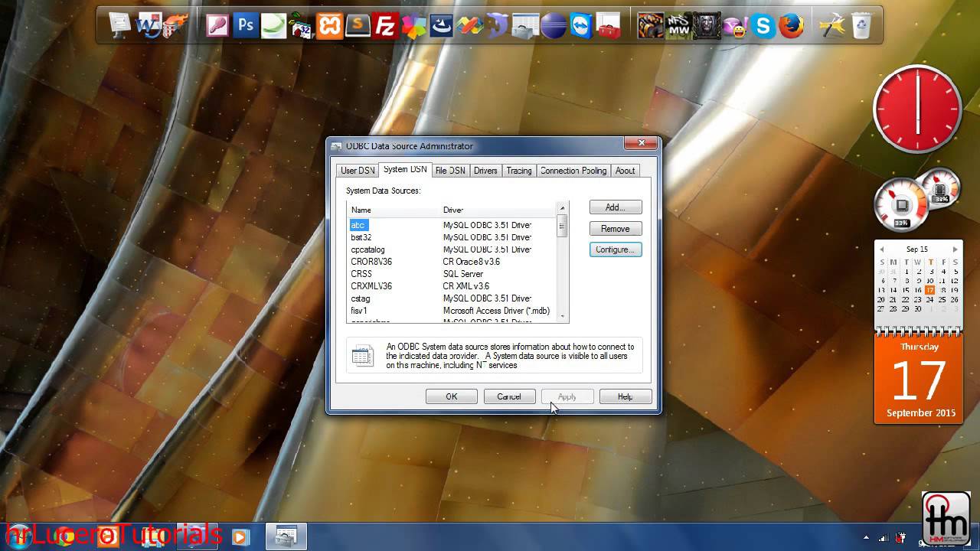This screenshot has width=980, height=551.
Task: Confirm with the OK button
Action: pos(452,396)
